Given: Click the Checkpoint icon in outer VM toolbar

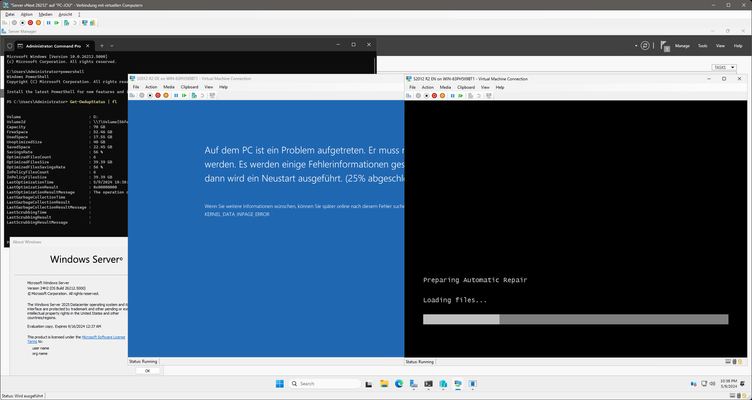Looking at the screenshot, I should [x=67, y=23].
